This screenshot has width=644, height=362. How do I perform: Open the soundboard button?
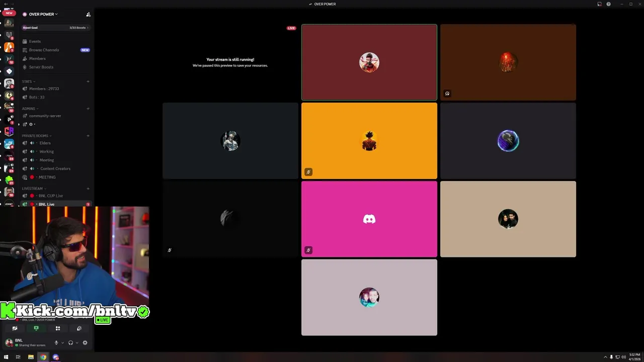click(x=79, y=328)
